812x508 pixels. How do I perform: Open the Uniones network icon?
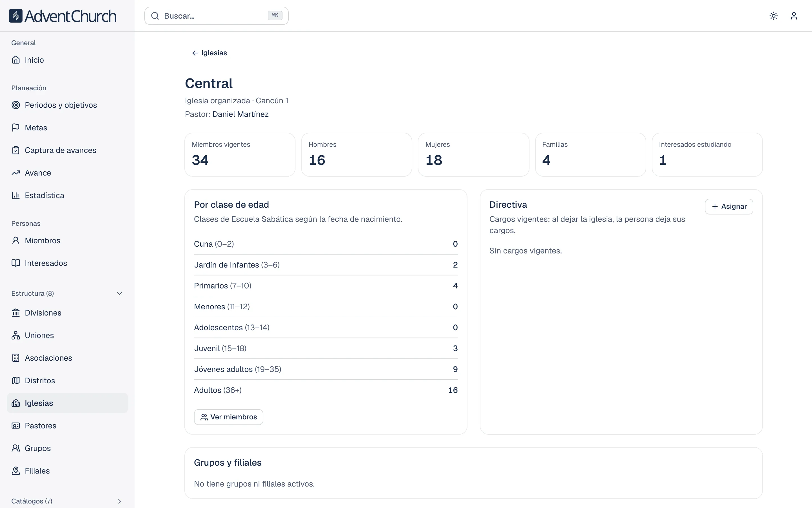click(16, 335)
